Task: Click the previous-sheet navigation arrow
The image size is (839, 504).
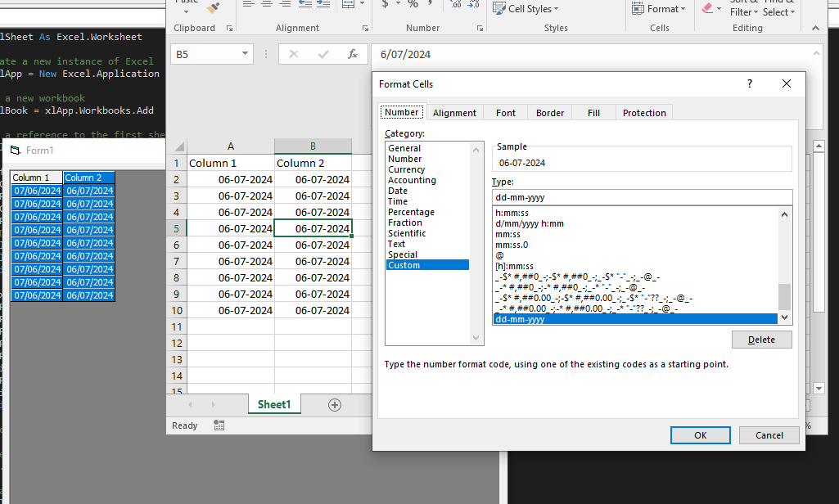Action: coord(190,405)
